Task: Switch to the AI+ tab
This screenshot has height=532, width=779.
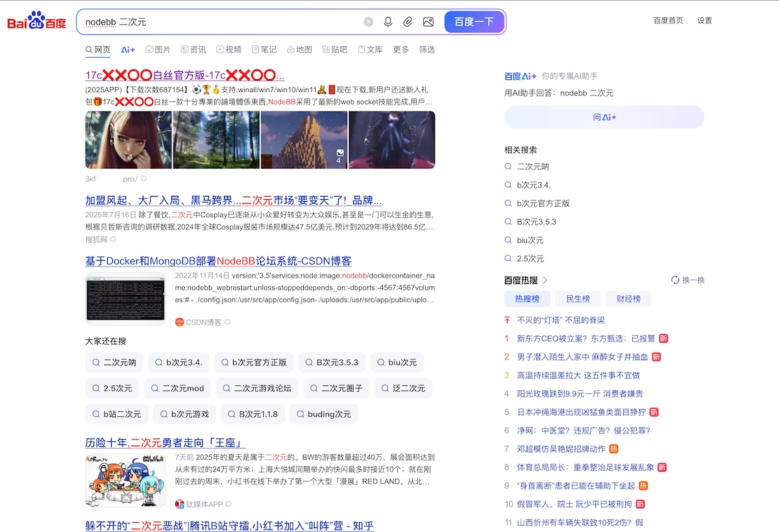Action: click(x=128, y=49)
